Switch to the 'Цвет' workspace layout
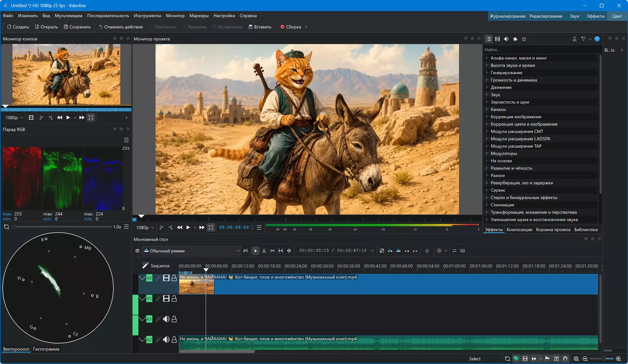This screenshot has height=364, width=628. [x=617, y=16]
